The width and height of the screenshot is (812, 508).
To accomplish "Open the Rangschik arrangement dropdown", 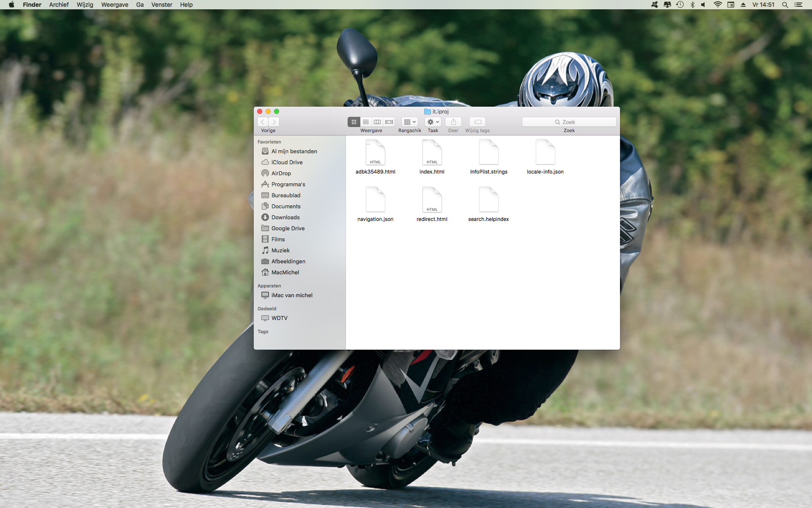I will click(x=410, y=122).
